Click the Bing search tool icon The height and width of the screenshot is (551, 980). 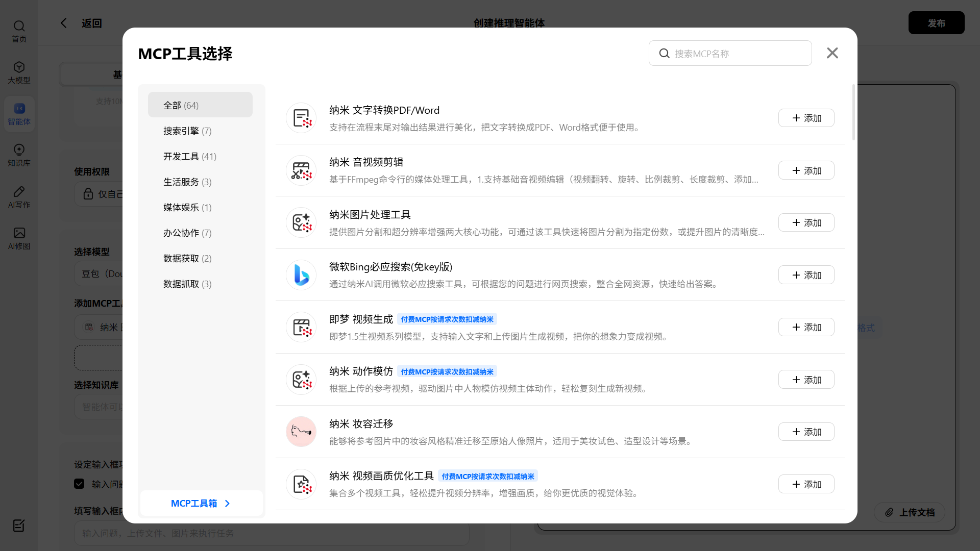click(301, 275)
